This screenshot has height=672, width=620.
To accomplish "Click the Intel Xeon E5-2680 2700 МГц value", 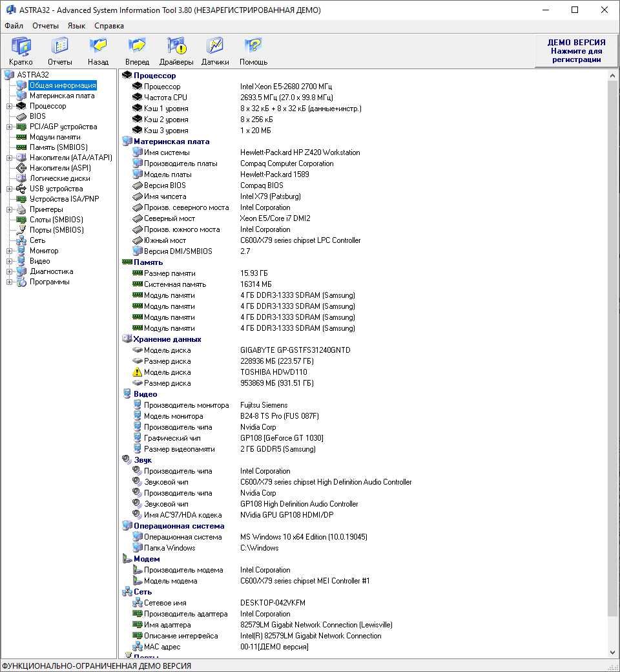I will point(286,87).
